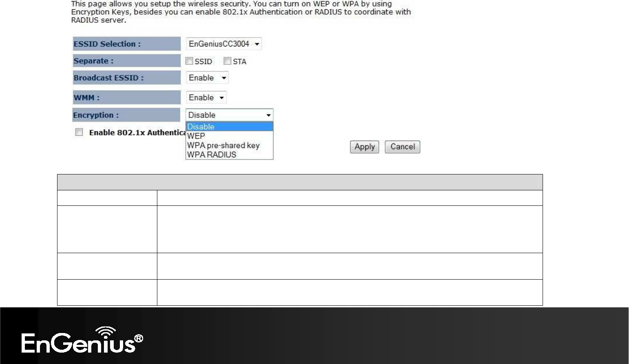This screenshot has width=629, height=364.
Task: Open the ESSID Selection dropdown
Action: pyautogui.click(x=224, y=44)
